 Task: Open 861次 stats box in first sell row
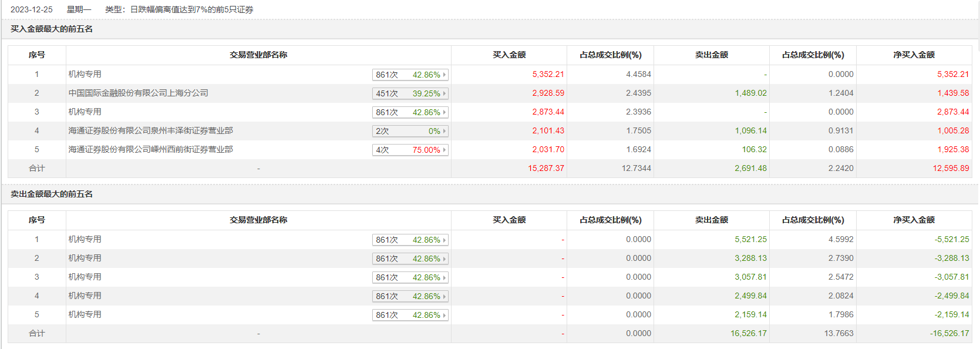point(410,240)
